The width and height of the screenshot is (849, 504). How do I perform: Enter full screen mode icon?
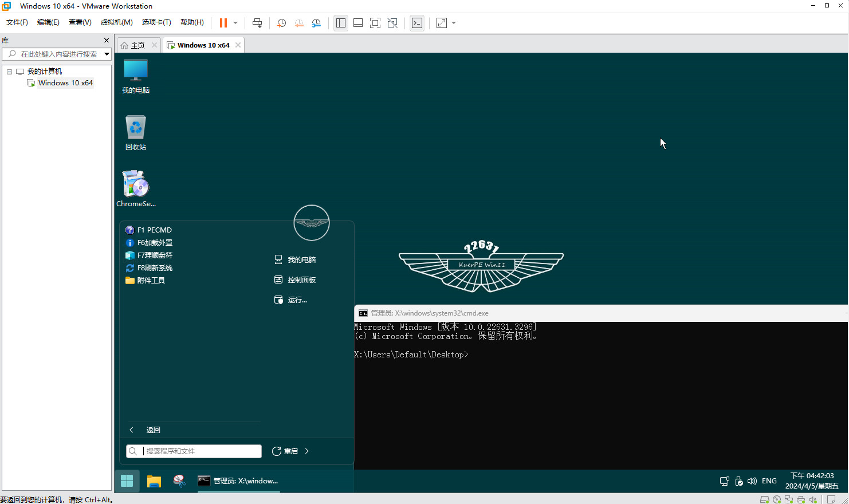pos(375,23)
